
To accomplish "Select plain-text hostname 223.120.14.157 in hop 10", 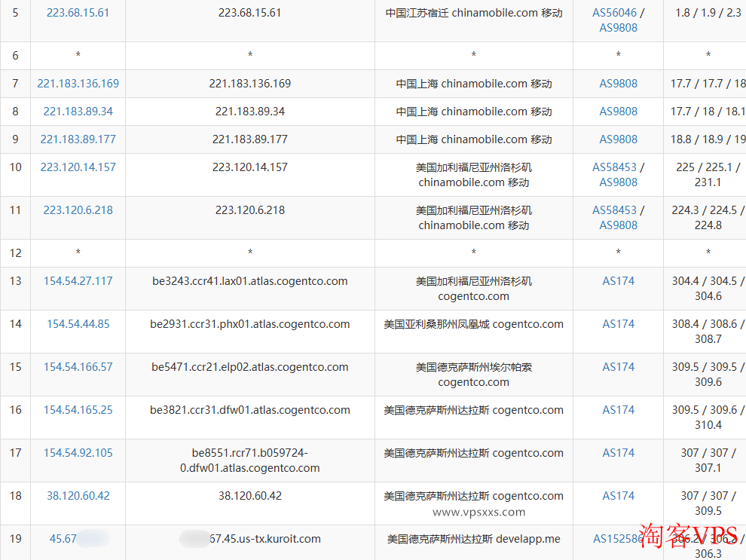I will [x=249, y=167].
